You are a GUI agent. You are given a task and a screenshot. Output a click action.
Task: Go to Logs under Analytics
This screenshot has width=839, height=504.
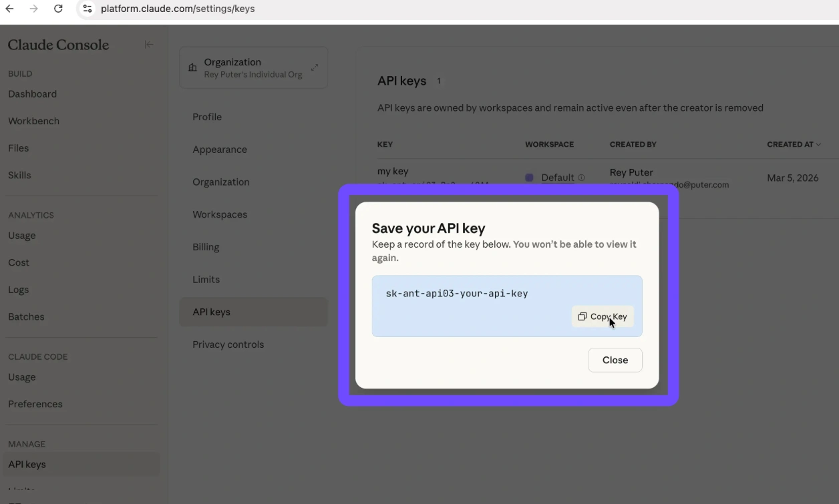coord(18,290)
